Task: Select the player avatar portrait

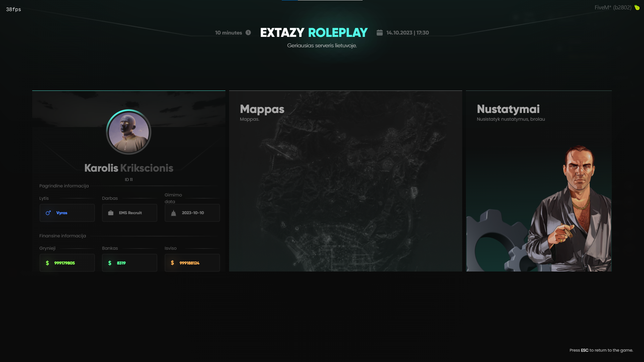Action: coord(128,132)
